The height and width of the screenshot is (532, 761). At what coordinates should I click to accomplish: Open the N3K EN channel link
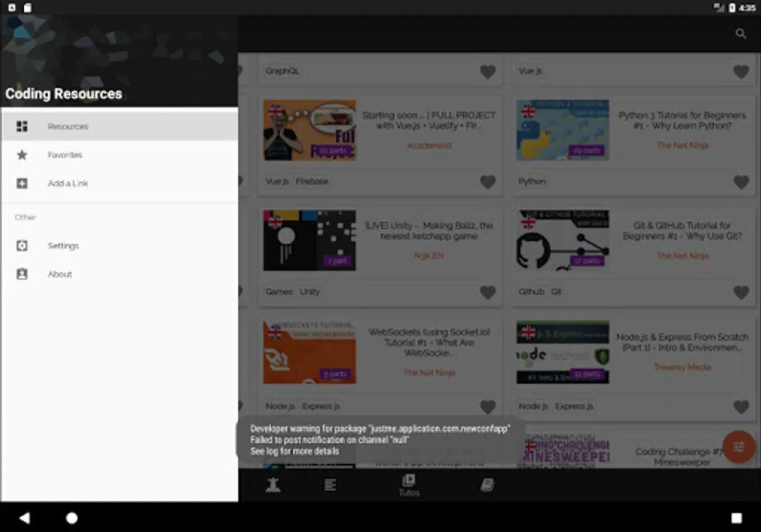[429, 256]
